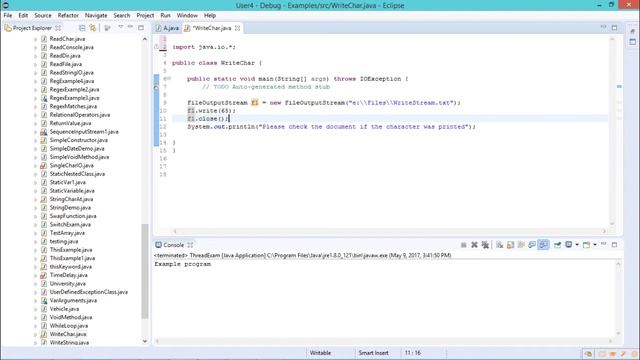Terminate the running program in Console
Viewport: 640px width, 360px height.
(x=463, y=245)
